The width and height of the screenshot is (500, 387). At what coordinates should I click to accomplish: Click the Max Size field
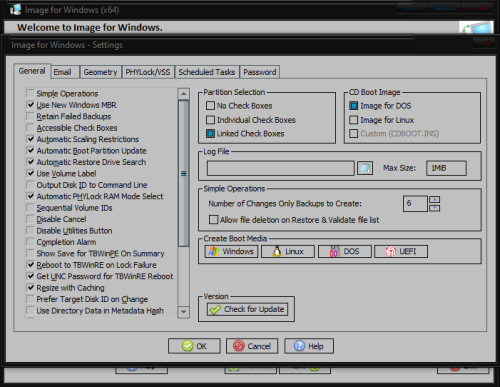point(446,168)
